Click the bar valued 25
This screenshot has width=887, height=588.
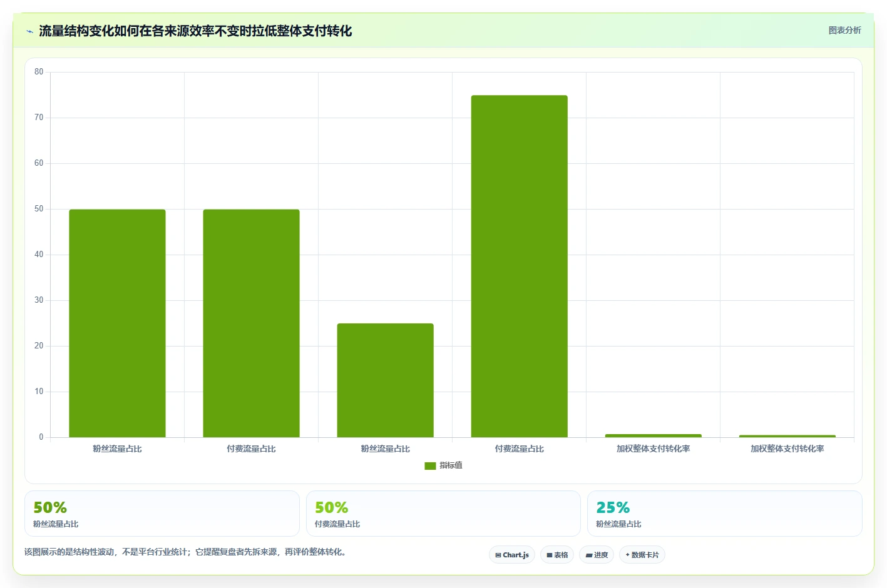click(x=386, y=380)
